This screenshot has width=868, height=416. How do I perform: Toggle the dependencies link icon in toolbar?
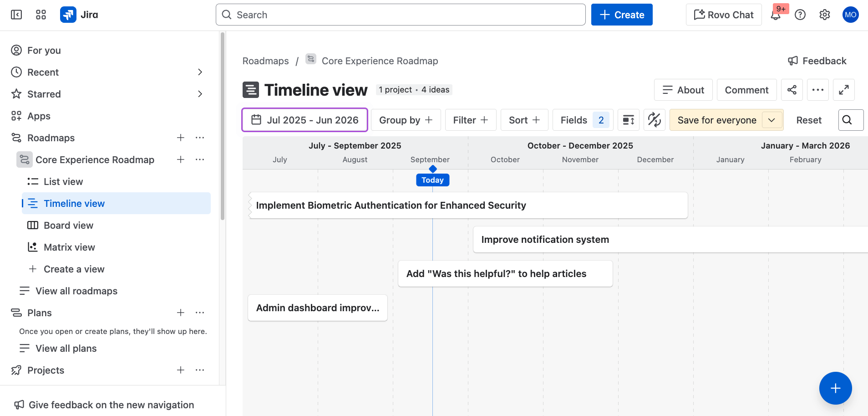655,120
